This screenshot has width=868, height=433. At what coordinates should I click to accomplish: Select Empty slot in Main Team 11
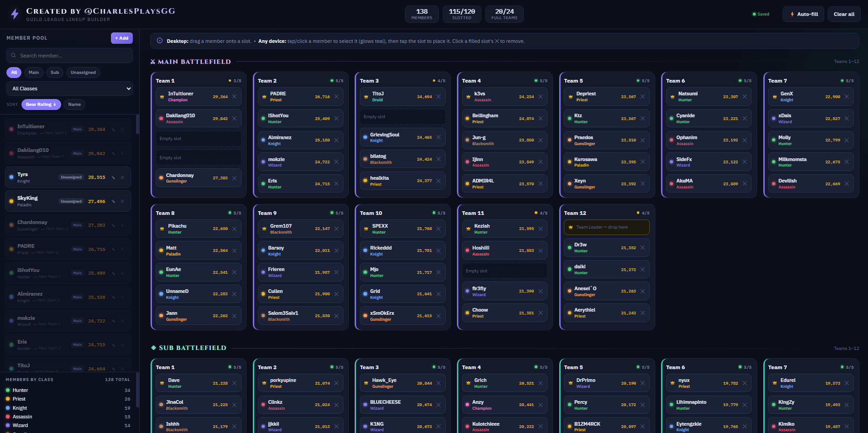(505, 271)
